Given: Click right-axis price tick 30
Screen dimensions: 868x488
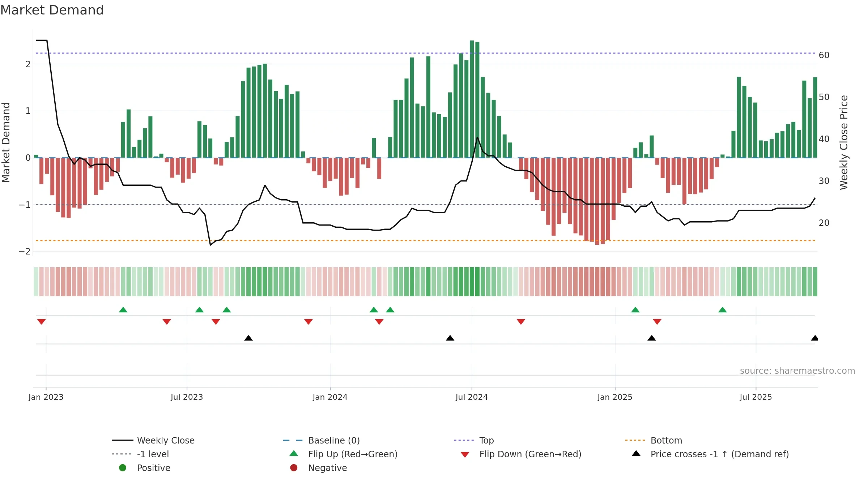Looking at the screenshot, I should coord(824,181).
